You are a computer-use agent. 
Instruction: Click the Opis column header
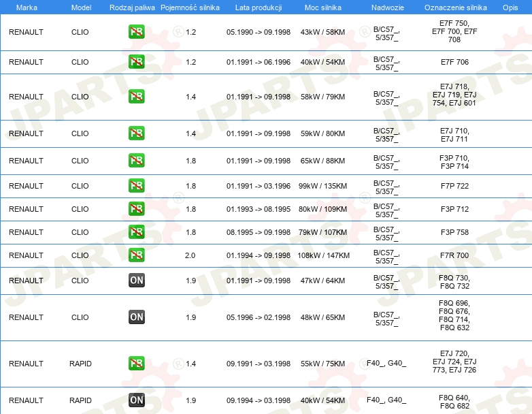click(510, 7)
